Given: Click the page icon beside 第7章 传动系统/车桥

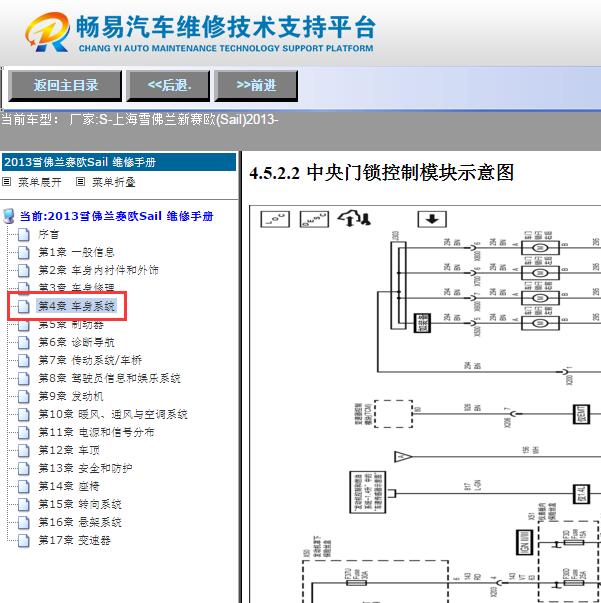Looking at the screenshot, I should coord(23,360).
